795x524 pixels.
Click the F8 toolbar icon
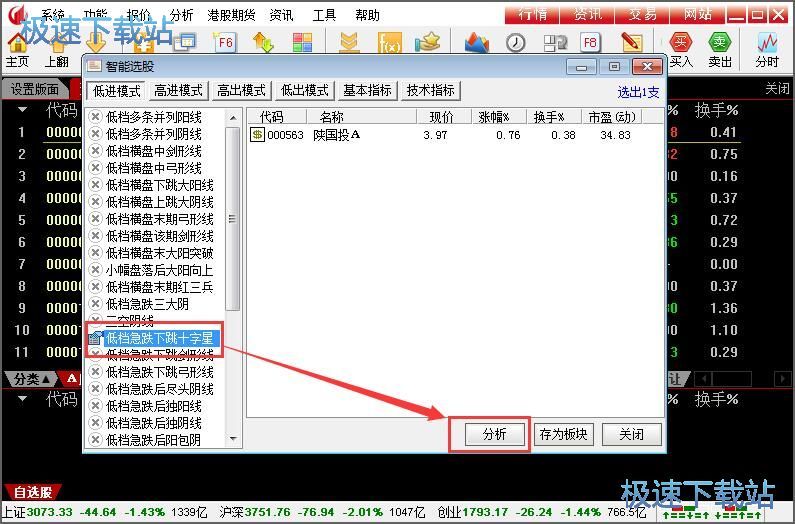[590, 43]
